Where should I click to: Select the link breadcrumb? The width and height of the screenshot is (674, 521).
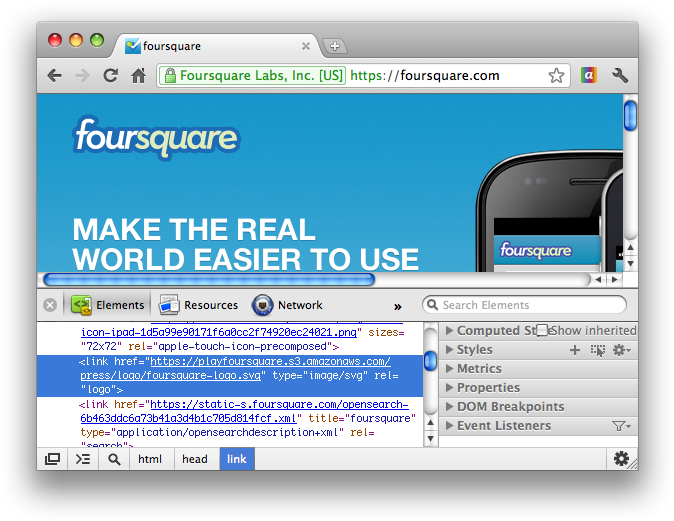(x=237, y=459)
